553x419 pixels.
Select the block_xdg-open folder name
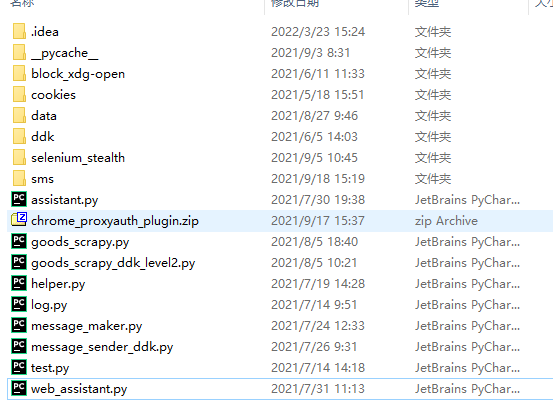(x=78, y=74)
